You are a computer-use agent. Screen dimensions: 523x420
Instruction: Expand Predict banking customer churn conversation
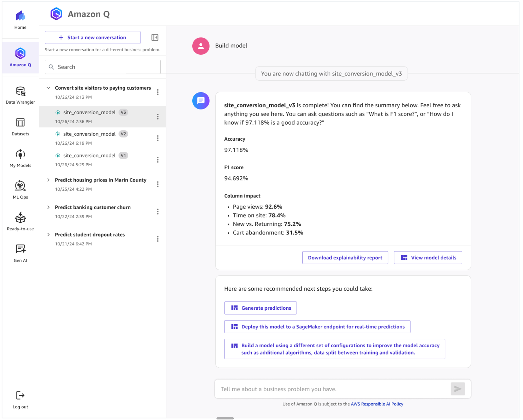[48, 207]
